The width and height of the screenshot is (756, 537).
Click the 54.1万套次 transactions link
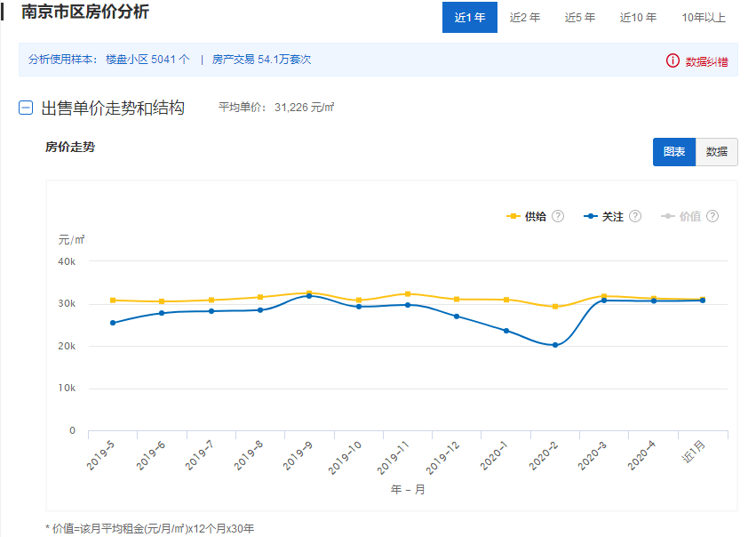pyautogui.click(x=284, y=60)
